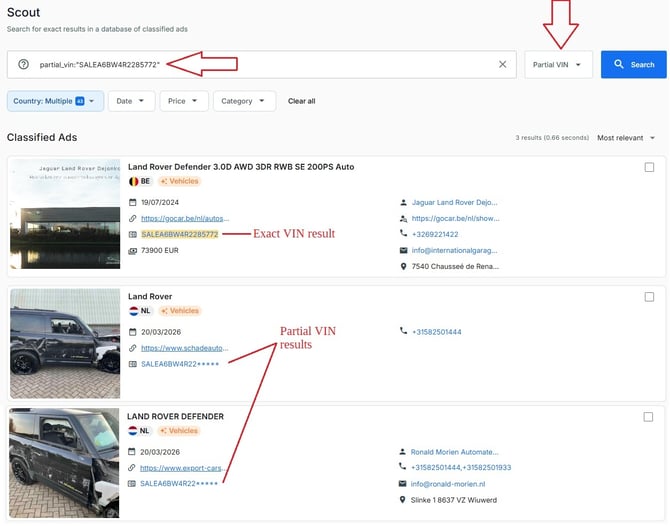Click the 73900 EUR price text
This screenshot has width=670, height=526.
[160, 250]
